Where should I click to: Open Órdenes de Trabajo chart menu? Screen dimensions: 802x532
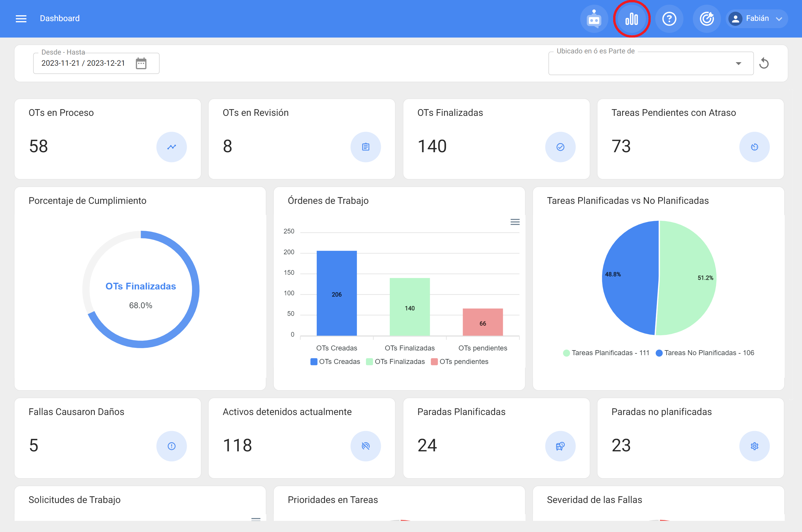tap(515, 222)
